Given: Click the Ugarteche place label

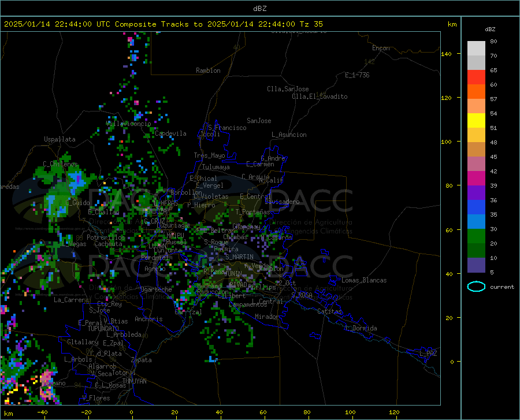Looking at the screenshot, I should tap(156, 289).
